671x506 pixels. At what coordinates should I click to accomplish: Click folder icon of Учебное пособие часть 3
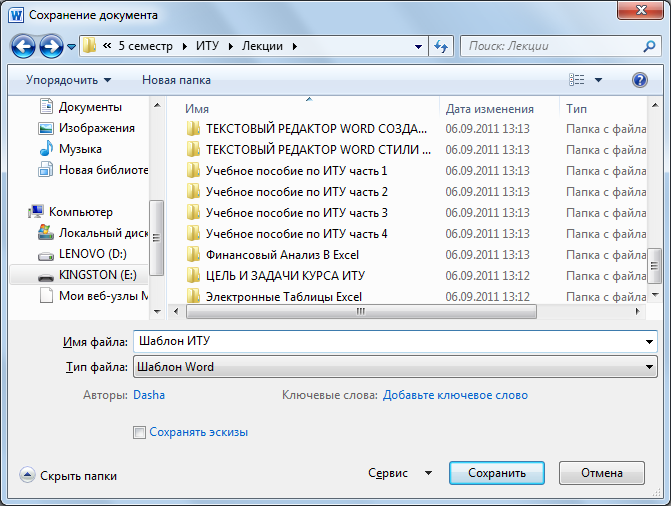click(193, 212)
